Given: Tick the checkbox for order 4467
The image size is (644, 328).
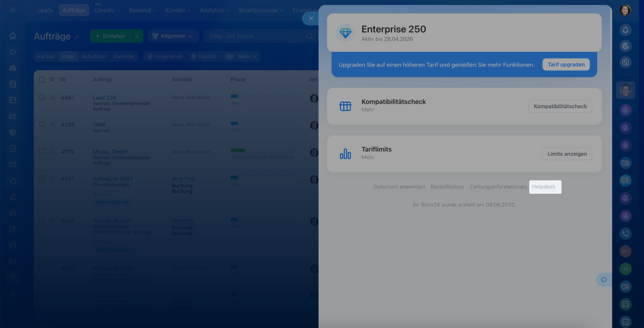Looking at the screenshot, I should (42, 97).
